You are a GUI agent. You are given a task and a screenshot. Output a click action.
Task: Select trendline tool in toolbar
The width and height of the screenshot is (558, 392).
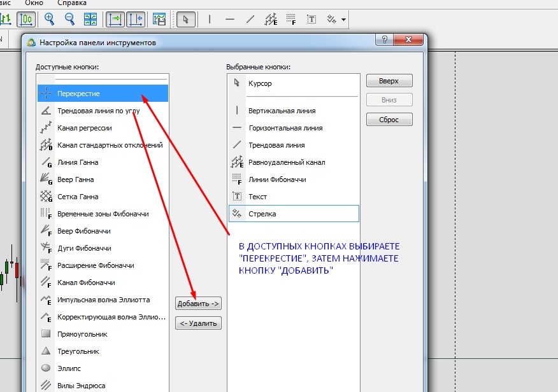point(250,19)
